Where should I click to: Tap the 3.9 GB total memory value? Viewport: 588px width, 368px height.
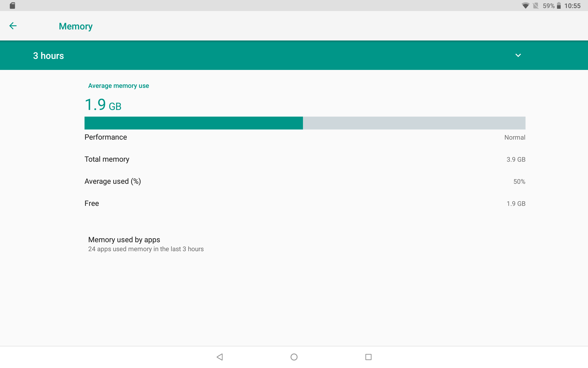point(516,159)
